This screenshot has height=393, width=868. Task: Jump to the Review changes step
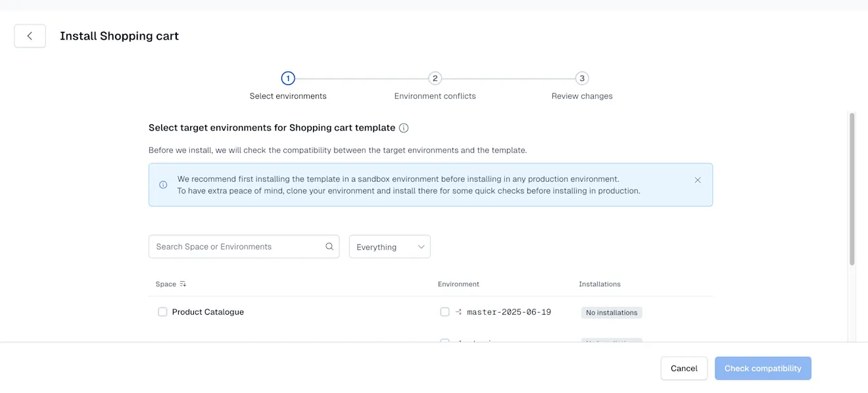pyautogui.click(x=581, y=78)
